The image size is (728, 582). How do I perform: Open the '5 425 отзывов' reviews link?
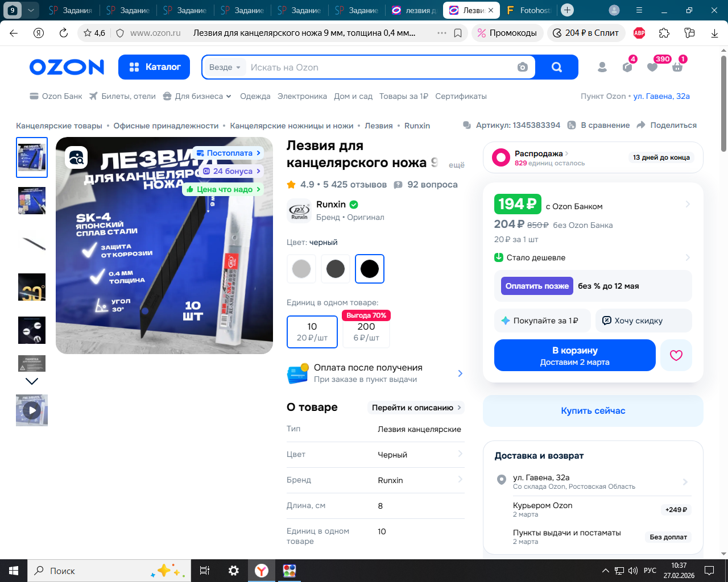point(355,185)
